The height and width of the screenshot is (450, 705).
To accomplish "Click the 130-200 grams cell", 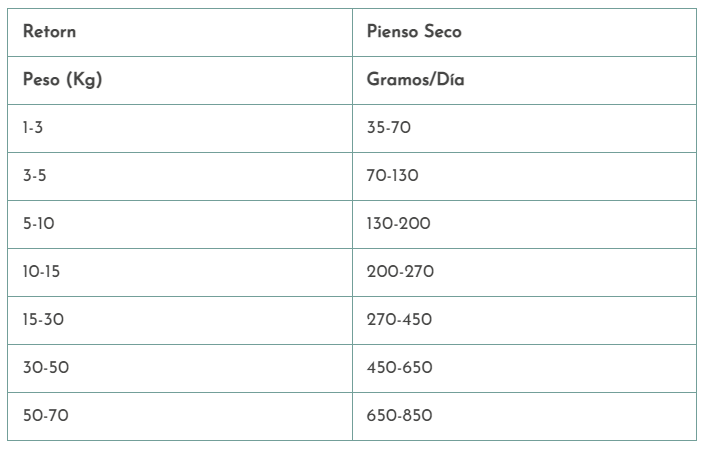I will tap(524, 224).
